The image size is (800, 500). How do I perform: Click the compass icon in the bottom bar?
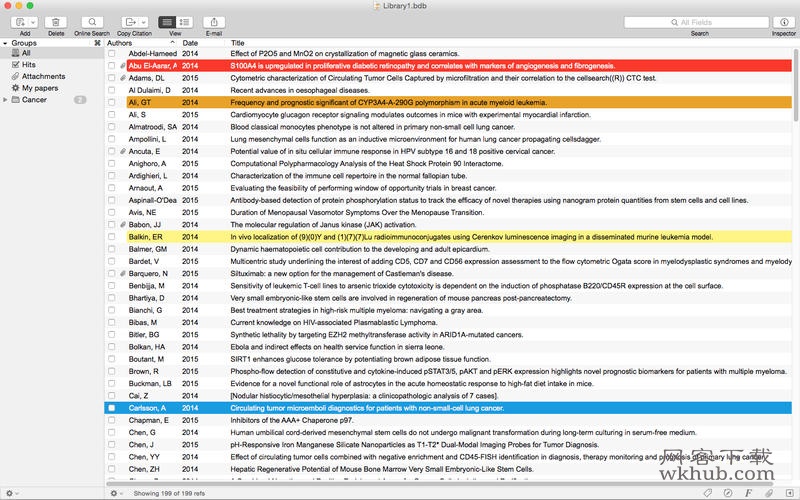[728, 493]
